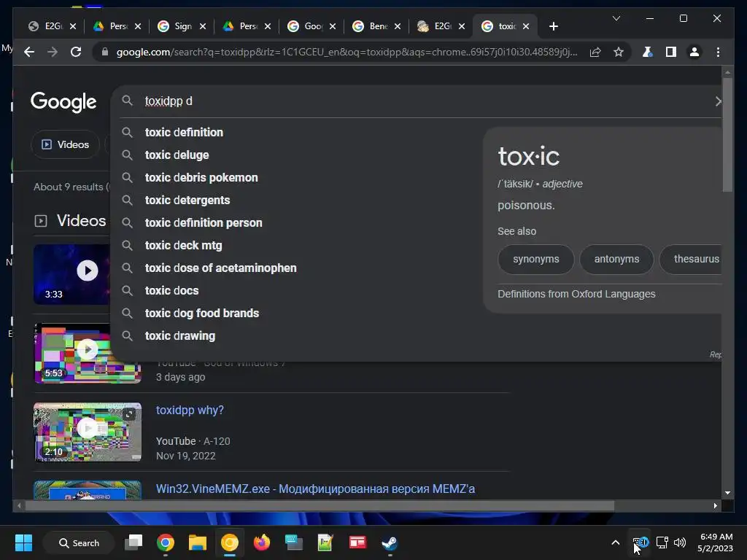Open Steam from the taskbar

(390, 542)
